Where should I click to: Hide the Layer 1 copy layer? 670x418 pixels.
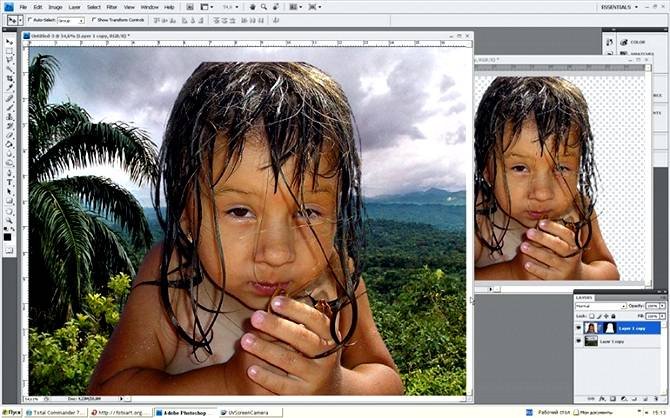coord(579,341)
